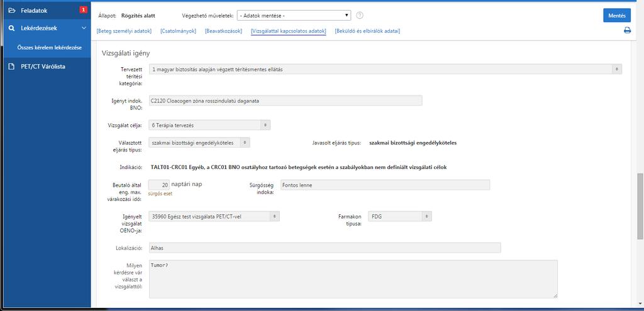Viewport: 644px width, 311px height.
Task: Click the Lekérdezések search icon
Action: pos(11,28)
